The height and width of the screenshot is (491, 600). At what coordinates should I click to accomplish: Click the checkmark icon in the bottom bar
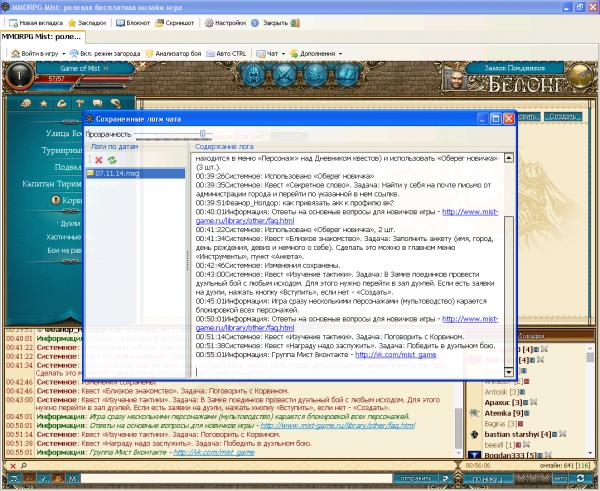(44, 478)
